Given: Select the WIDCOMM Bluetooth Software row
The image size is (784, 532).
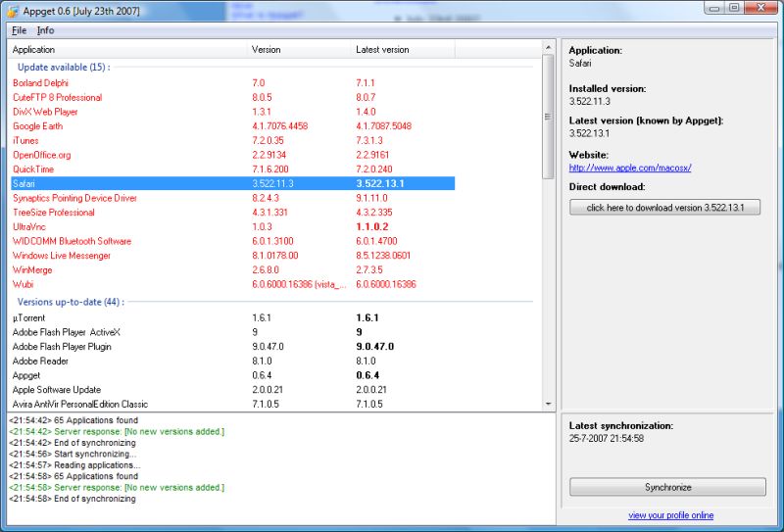Looking at the screenshot, I should point(233,241).
